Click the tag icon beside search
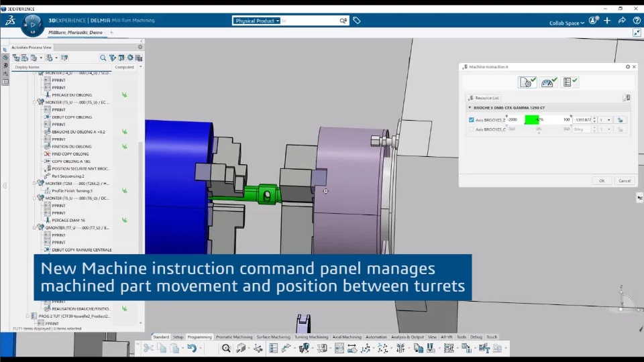Screen dimensions: 644x362 point(356,20)
